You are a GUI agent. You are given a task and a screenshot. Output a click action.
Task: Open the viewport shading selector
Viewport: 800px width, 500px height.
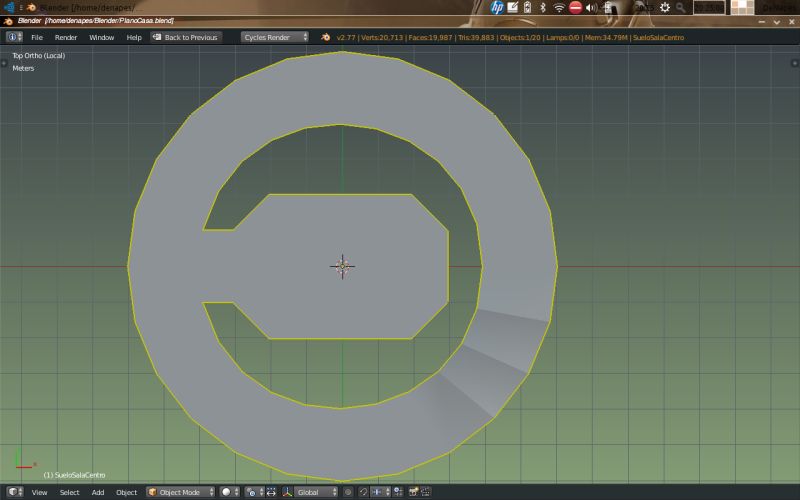[230, 492]
